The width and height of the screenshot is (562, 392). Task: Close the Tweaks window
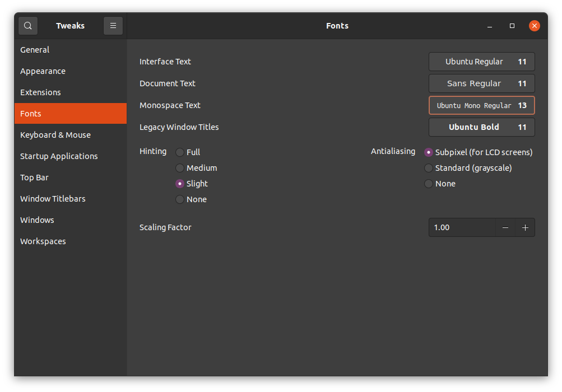pyautogui.click(x=534, y=26)
